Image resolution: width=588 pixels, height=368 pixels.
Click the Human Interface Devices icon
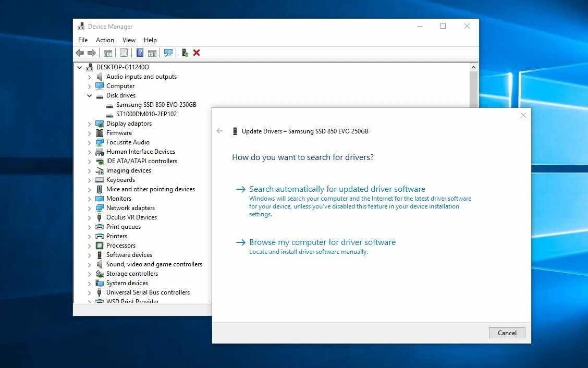(x=100, y=152)
